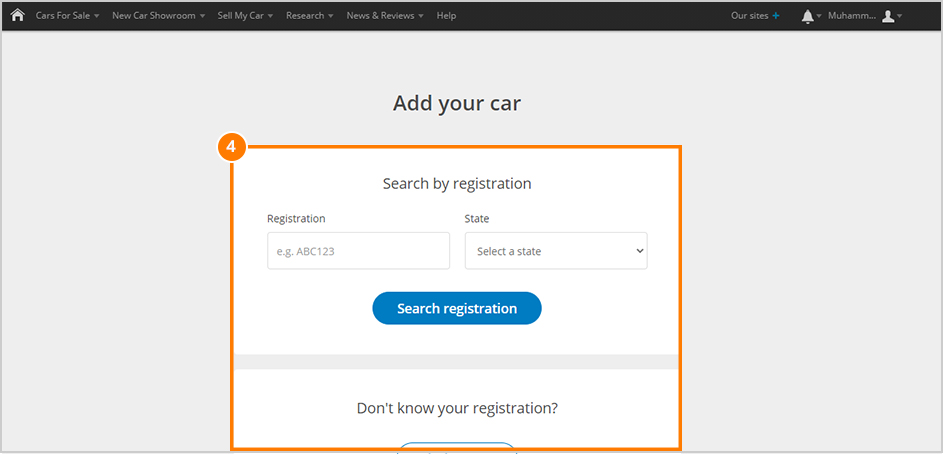Open the notifications bell icon
Viewport: 943px width, 454px height.
tap(807, 16)
